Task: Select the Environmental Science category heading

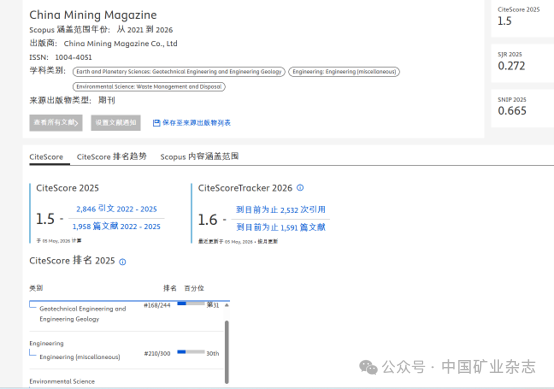Action: (62, 382)
